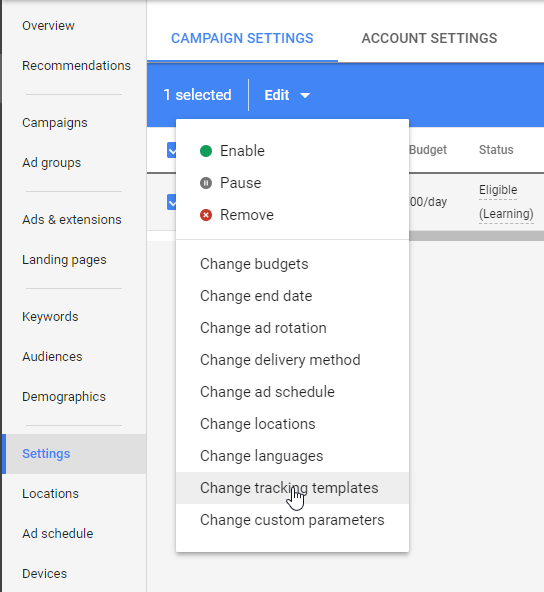Uncheck the selected campaign row checkbox
The height and width of the screenshot is (592, 544).
tap(172, 202)
